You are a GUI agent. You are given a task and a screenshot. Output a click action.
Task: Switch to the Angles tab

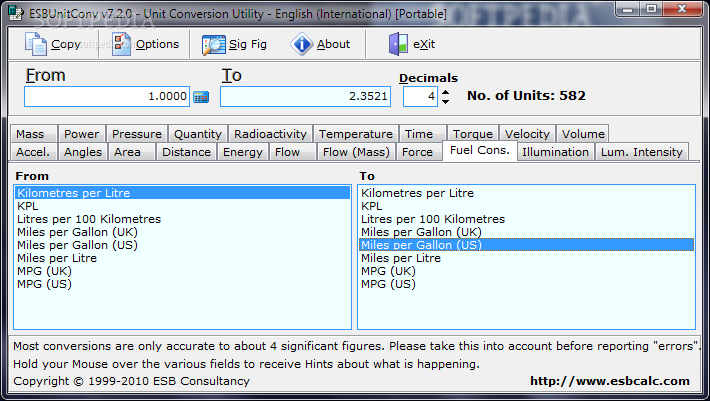83,152
